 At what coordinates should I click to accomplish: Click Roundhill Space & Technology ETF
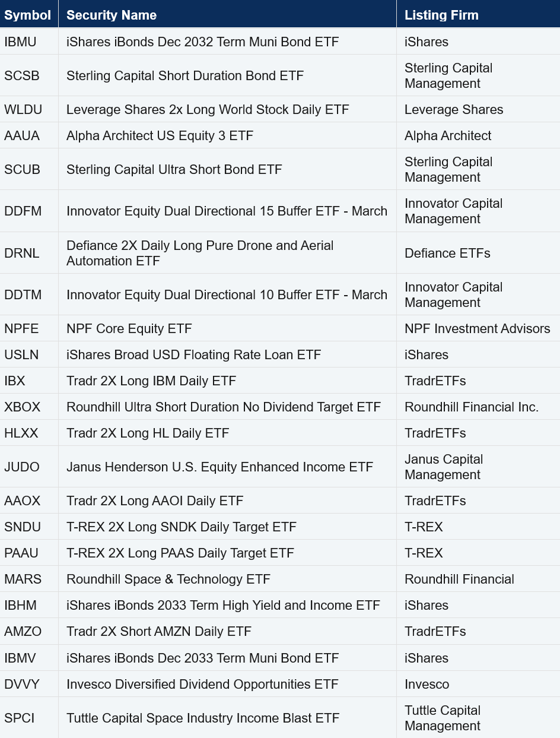click(168, 579)
